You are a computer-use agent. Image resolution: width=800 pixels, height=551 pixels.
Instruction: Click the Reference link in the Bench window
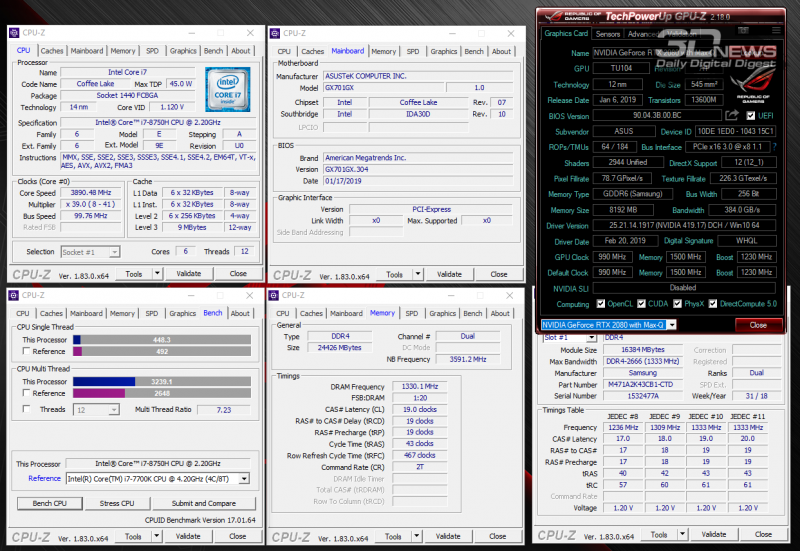tap(44, 478)
